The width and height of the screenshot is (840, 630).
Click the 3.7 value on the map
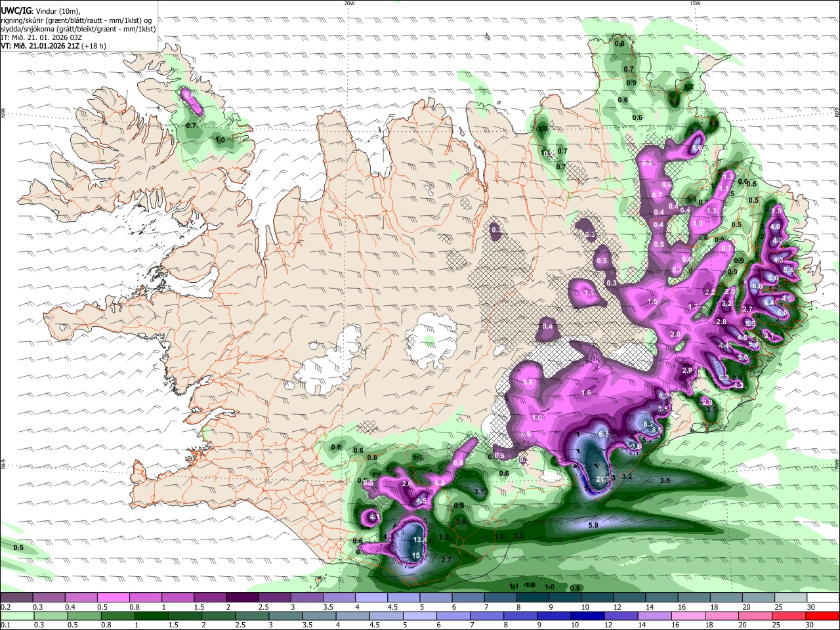coord(479,492)
